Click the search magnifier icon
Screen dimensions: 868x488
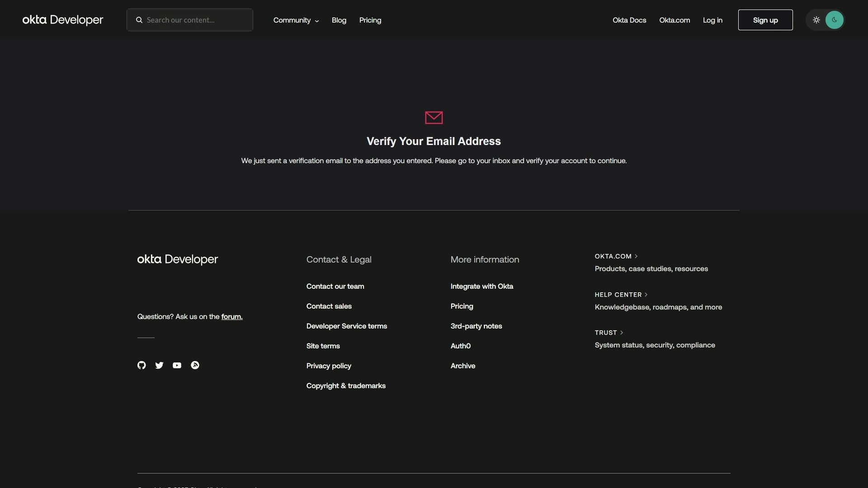click(x=139, y=20)
